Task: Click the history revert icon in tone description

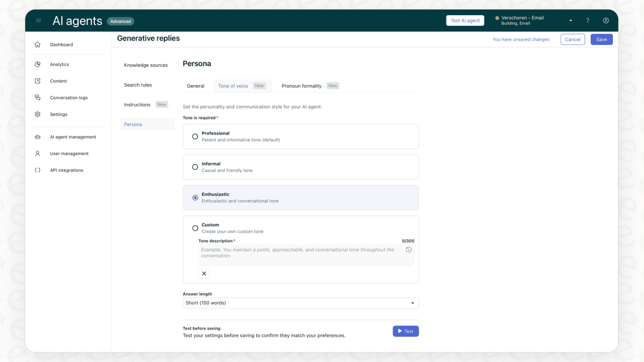Action: tap(409, 249)
